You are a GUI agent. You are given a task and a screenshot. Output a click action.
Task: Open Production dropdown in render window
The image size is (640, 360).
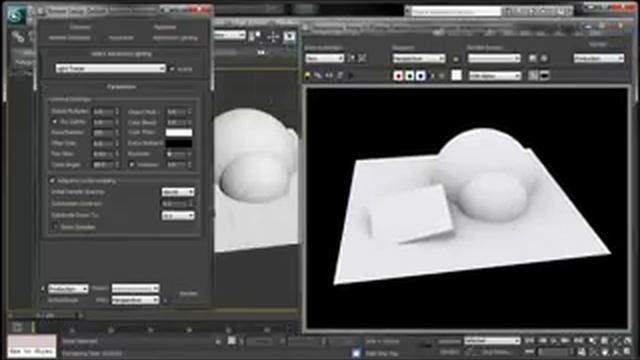599,59
